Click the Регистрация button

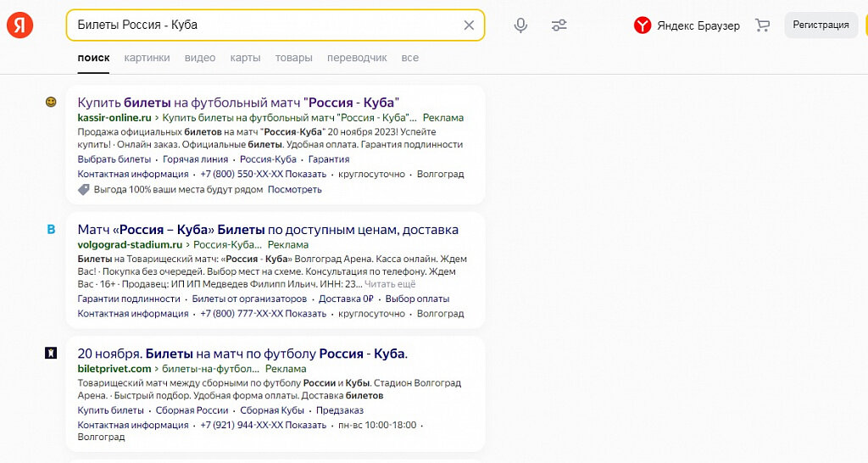[x=821, y=25]
